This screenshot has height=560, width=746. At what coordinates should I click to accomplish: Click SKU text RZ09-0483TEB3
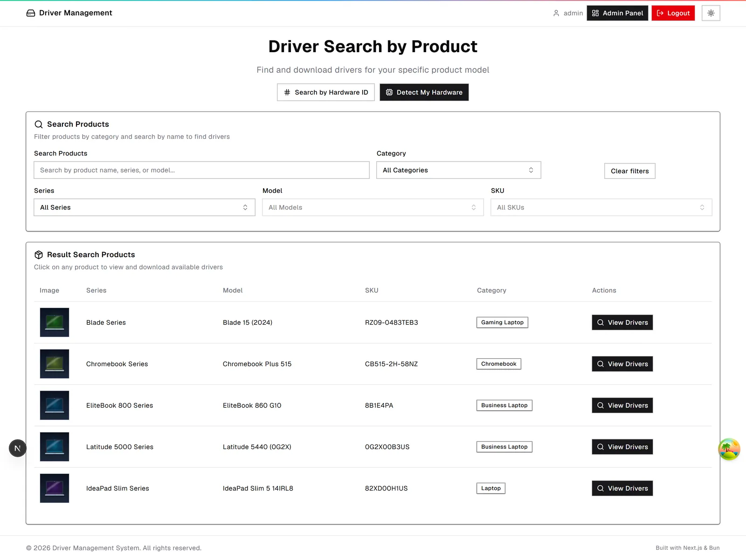pyautogui.click(x=391, y=322)
